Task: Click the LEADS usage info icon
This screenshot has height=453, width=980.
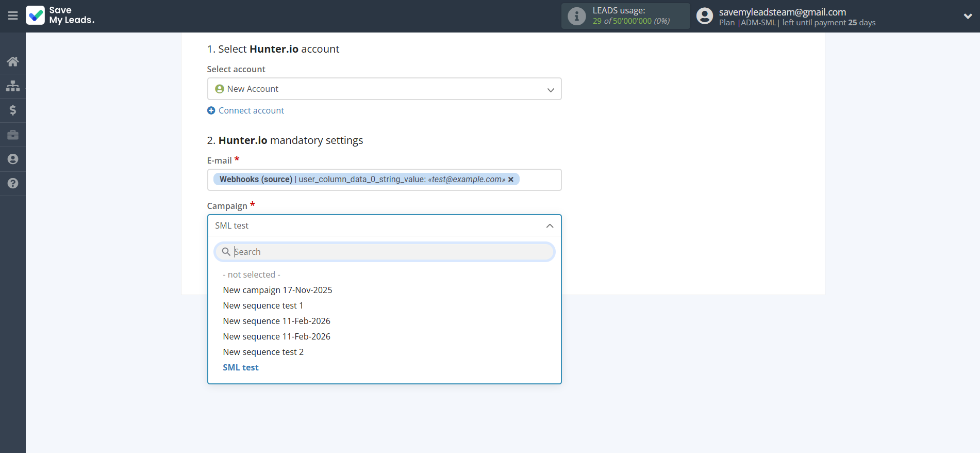Action: [577, 16]
